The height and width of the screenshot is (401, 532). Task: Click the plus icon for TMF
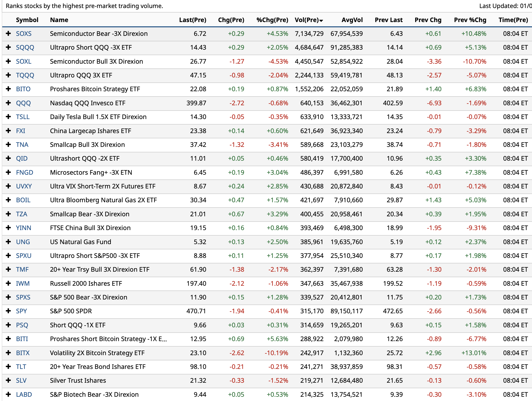pos(8,269)
